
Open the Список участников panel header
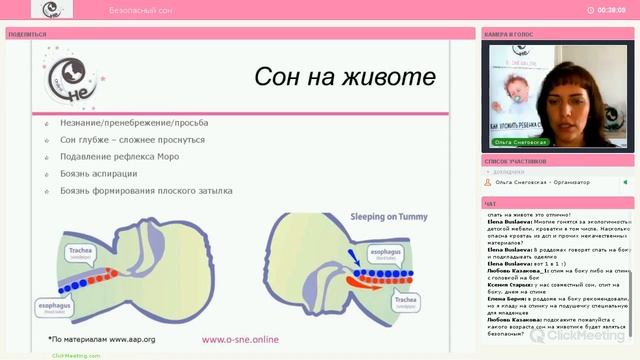coord(558,161)
